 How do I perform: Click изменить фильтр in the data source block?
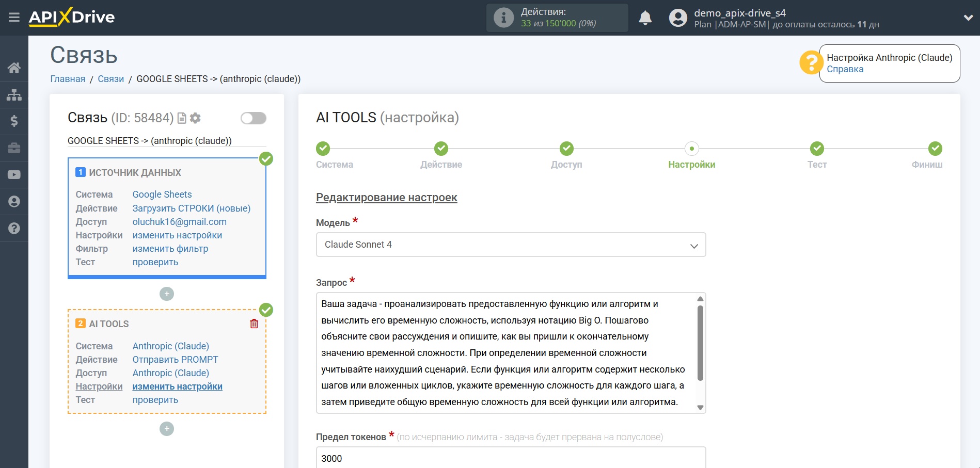click(170, 249)
